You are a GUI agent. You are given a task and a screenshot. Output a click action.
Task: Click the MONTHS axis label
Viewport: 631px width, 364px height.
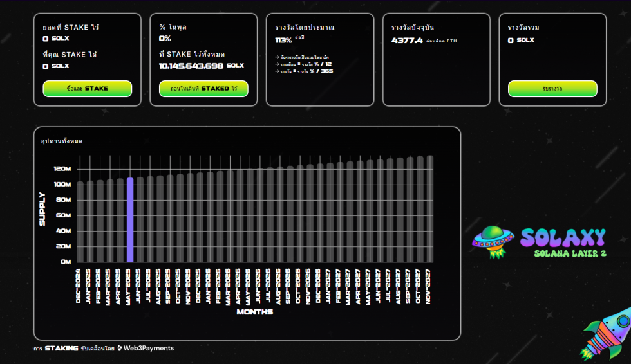coord(254,312)
